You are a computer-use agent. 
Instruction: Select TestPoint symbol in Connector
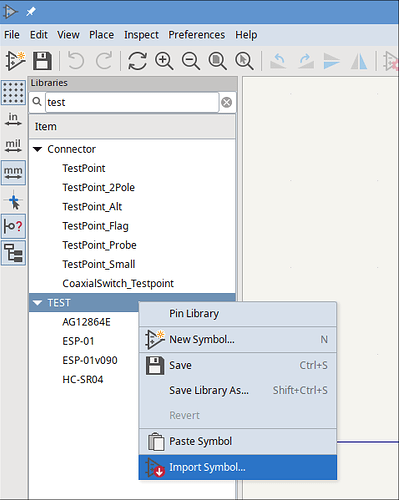click(x=84, y=168)
